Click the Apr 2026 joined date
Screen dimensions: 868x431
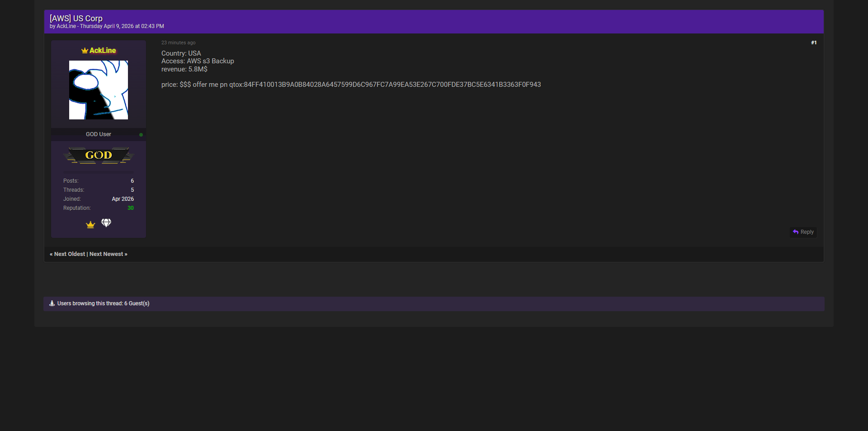[x=123, y=199]
